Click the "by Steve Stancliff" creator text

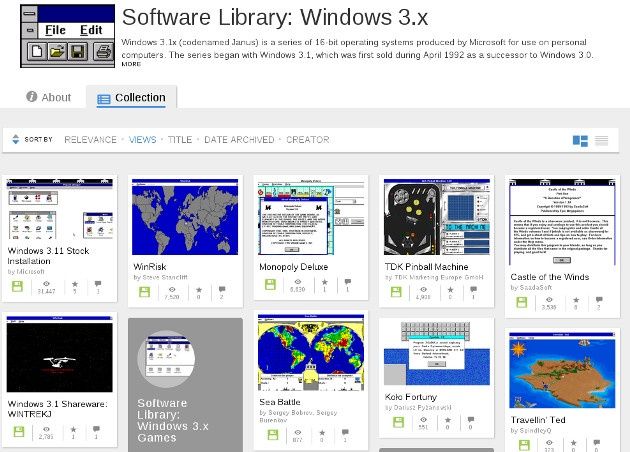(160, 277)
